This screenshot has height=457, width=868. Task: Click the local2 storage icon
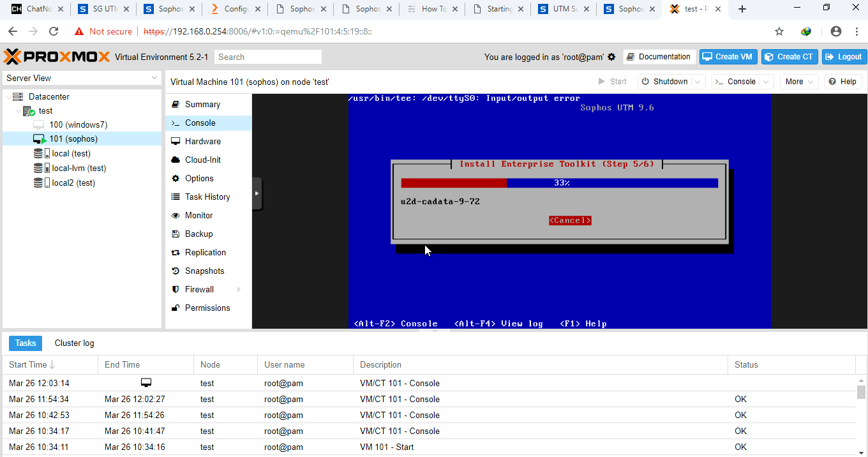(42, 183)
